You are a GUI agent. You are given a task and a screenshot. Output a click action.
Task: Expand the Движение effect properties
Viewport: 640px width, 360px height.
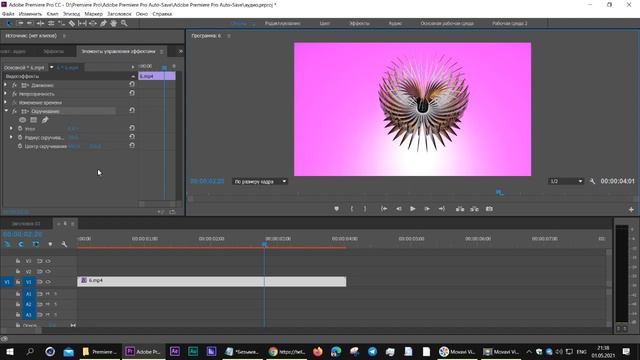click(x=5, y=85)
